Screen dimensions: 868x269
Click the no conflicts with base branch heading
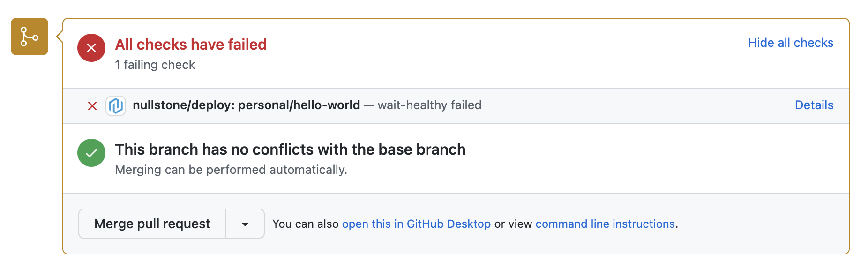[x=290, y=149]
